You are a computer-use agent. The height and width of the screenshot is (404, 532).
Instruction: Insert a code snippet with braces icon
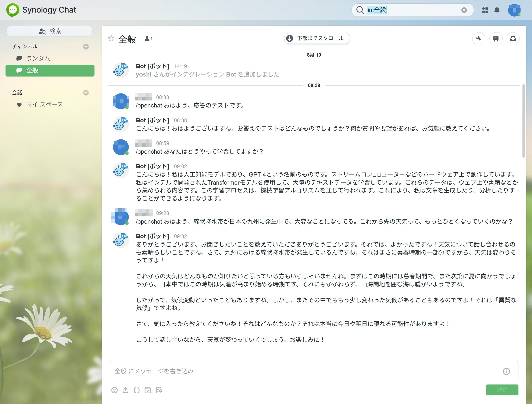(x=137, y=390)
